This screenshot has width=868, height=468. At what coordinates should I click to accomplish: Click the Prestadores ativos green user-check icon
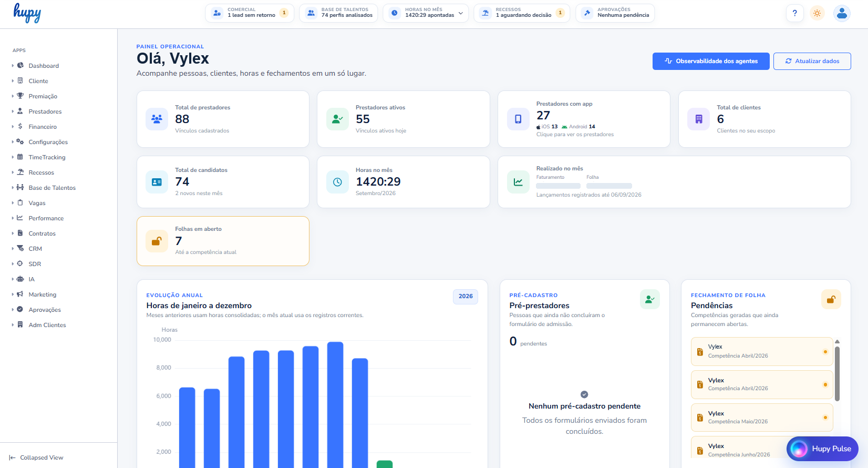337,119
